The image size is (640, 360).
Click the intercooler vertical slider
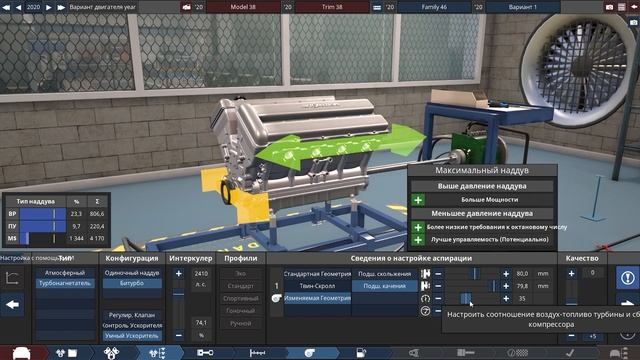[178, 305]
